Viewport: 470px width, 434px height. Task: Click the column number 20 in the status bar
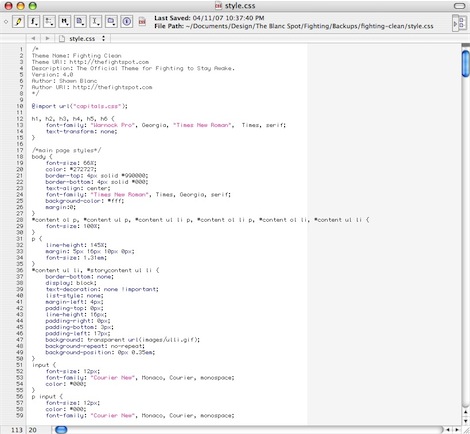pos(32,430)
